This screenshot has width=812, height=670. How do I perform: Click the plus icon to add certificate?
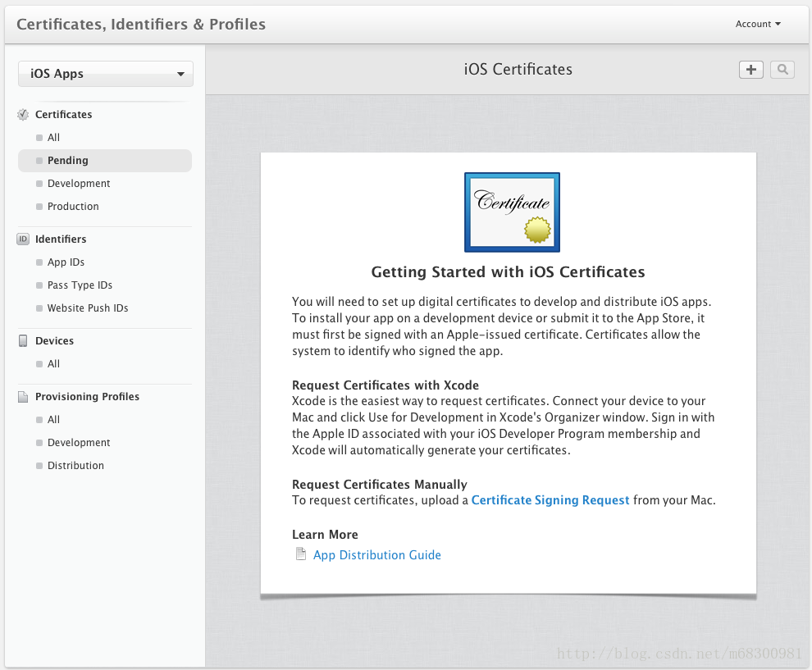tap(750, 70)
